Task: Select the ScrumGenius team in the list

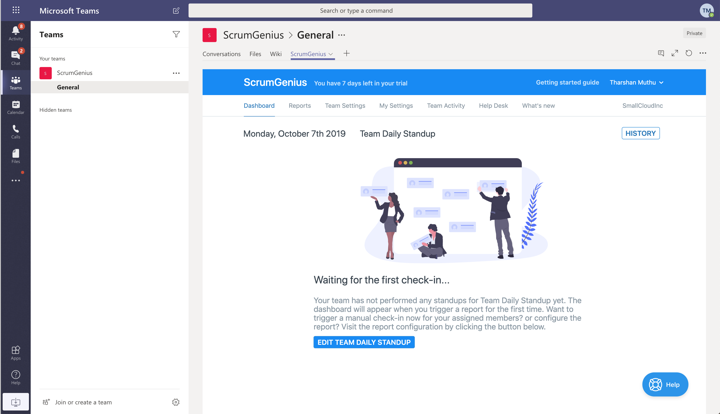Action: [110, 73]
